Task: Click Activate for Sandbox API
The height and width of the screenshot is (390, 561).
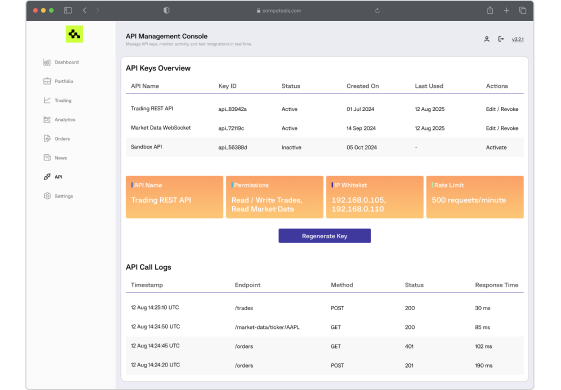Action: tap(496, 147)
